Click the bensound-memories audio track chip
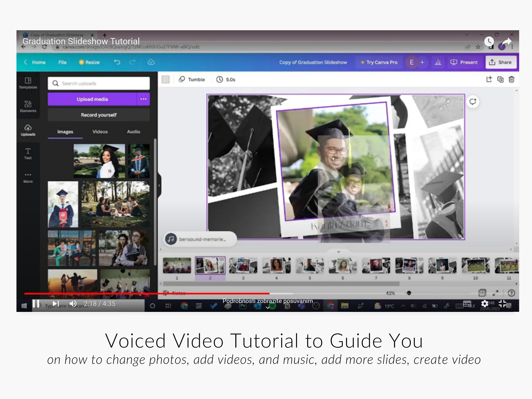Viewport: 532px width, 399px height. tap(200, 239)
